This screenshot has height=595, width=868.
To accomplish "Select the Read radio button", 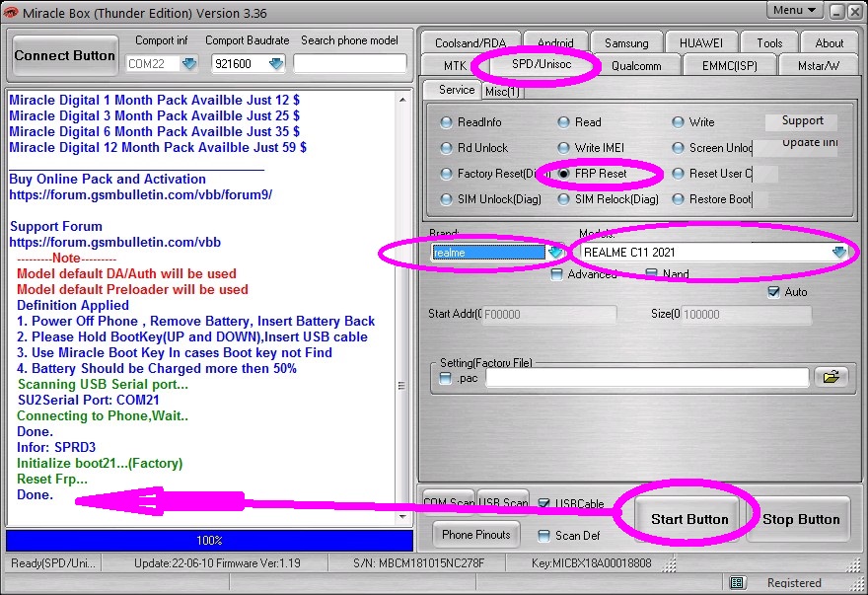I will 563,122.
